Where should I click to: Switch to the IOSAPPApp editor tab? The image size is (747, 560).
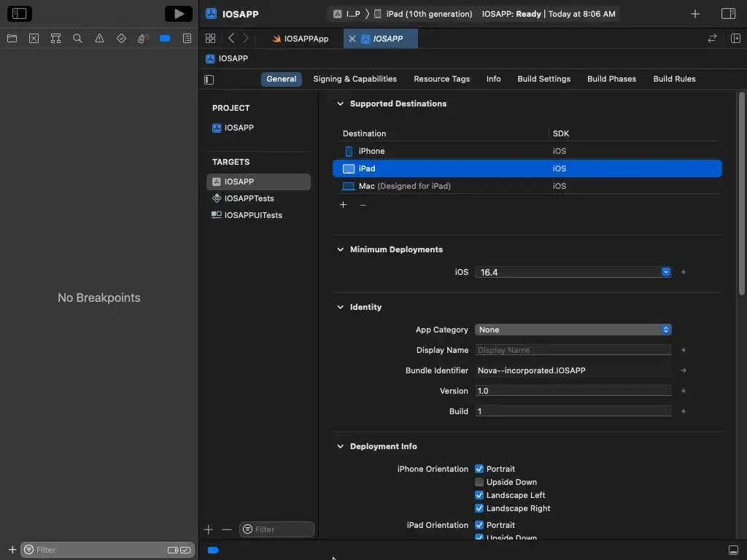pyautogui.click(x=300, y=39)
